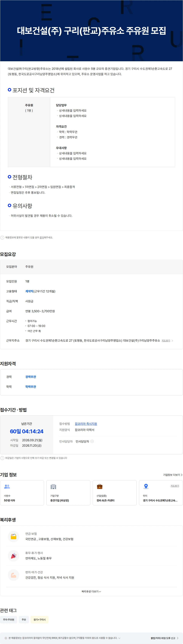Click the 60일 remaining time countdown
This screenshot has width=183, height=644.
[27, 431]
